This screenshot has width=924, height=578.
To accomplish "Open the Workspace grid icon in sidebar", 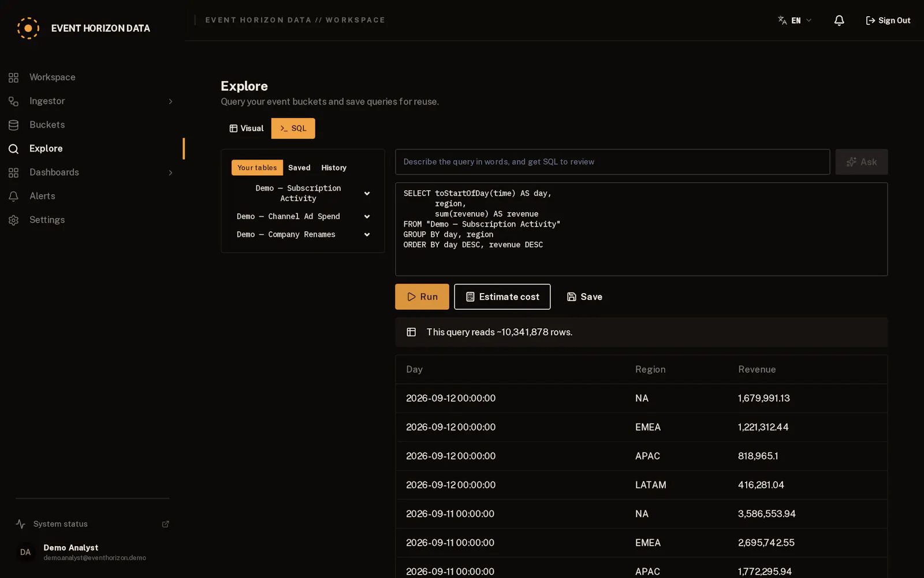I will click(13, 77).
